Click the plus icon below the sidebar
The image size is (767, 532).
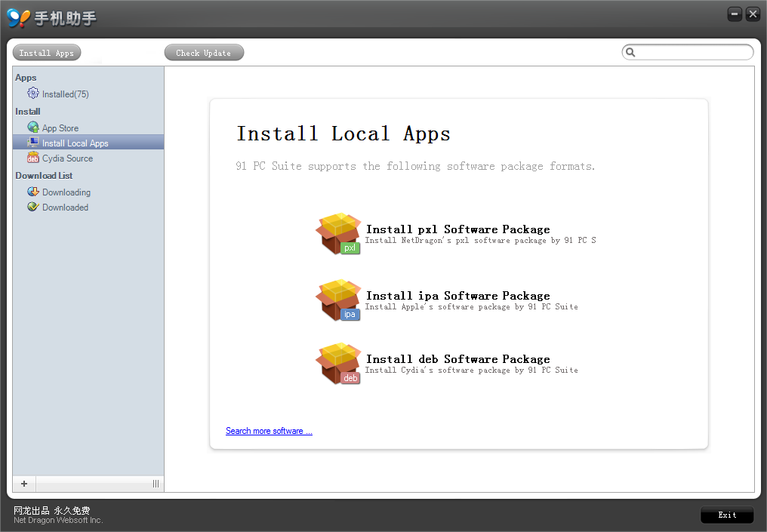[x=24, y=484]
